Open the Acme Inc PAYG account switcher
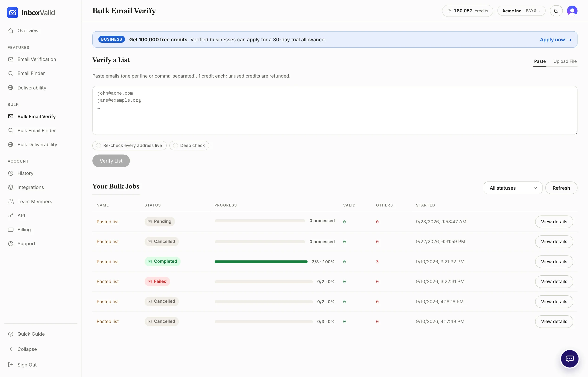Viewport: 588px width, 377px height. pos(521,11)
